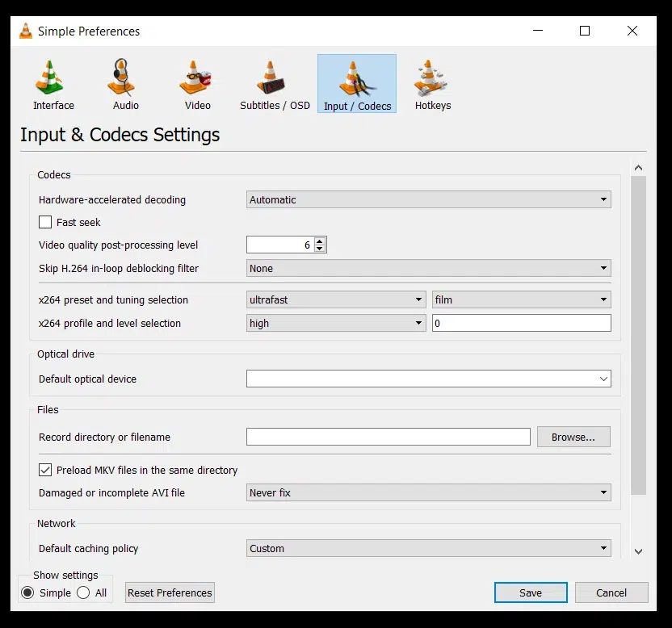
Task: Click the Record directory or filename field
Action: pyautogui.click(x=388, y=437)
